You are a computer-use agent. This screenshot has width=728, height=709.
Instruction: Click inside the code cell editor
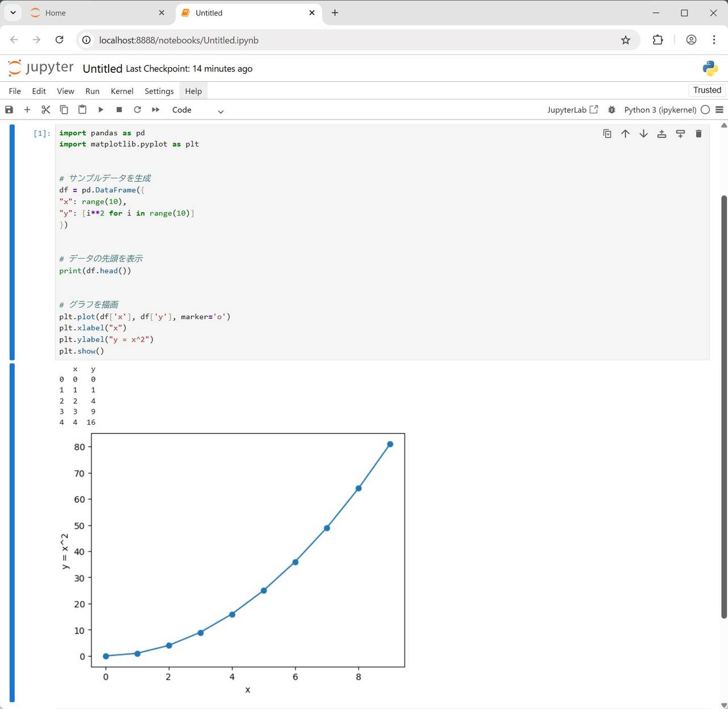pos(382,242)
